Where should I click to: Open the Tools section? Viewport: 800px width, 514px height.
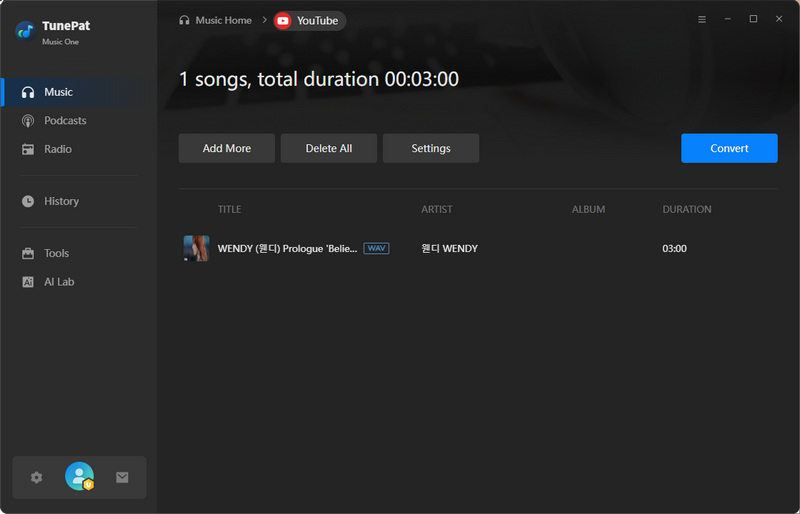tap(56, 253)
